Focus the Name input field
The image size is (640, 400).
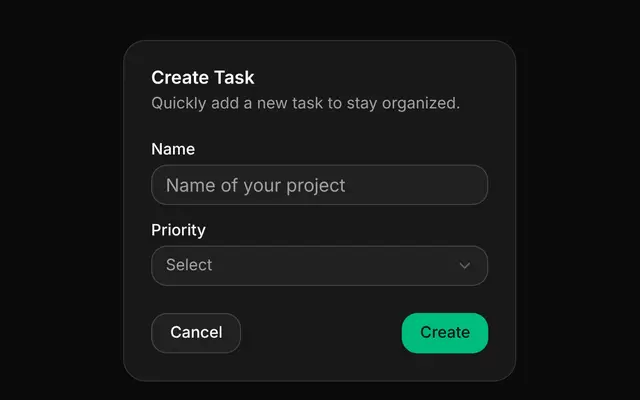coord(320,185)
